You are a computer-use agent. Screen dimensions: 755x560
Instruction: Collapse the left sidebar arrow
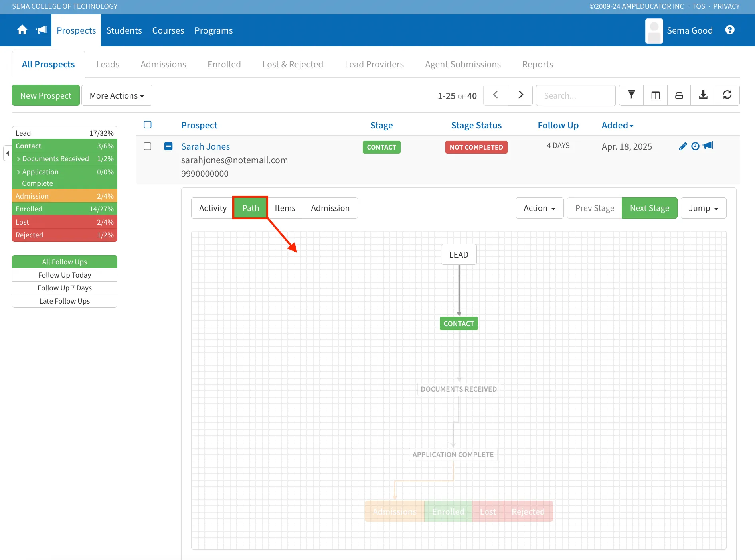(x=8, y=153)
